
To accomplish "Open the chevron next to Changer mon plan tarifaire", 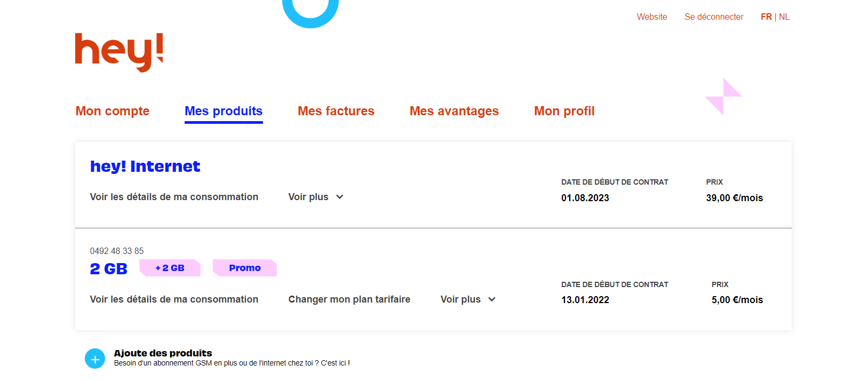I will 492,299.
